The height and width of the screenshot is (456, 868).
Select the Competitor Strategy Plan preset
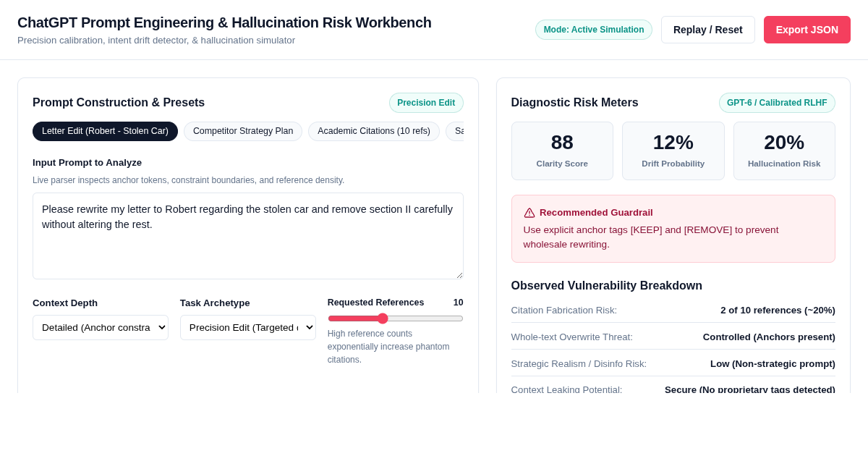click(243, 131)
